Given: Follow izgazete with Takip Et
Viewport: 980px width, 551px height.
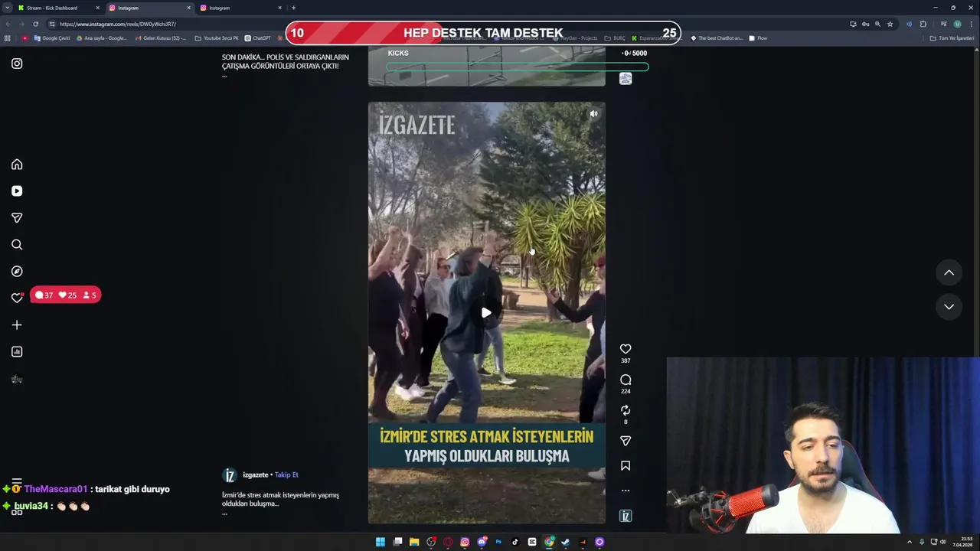Looking at the screenshot, I should tap(286, 475).
